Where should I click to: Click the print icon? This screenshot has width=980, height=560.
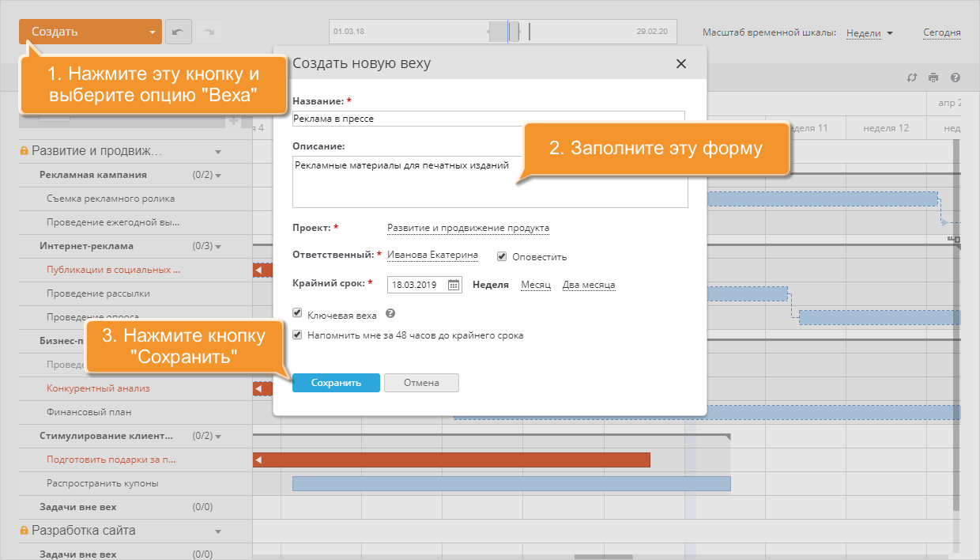pos(933,78)
